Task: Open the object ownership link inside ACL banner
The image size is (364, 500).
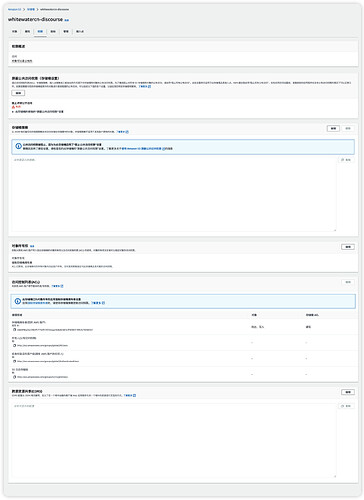Action: tap(37, 303)
